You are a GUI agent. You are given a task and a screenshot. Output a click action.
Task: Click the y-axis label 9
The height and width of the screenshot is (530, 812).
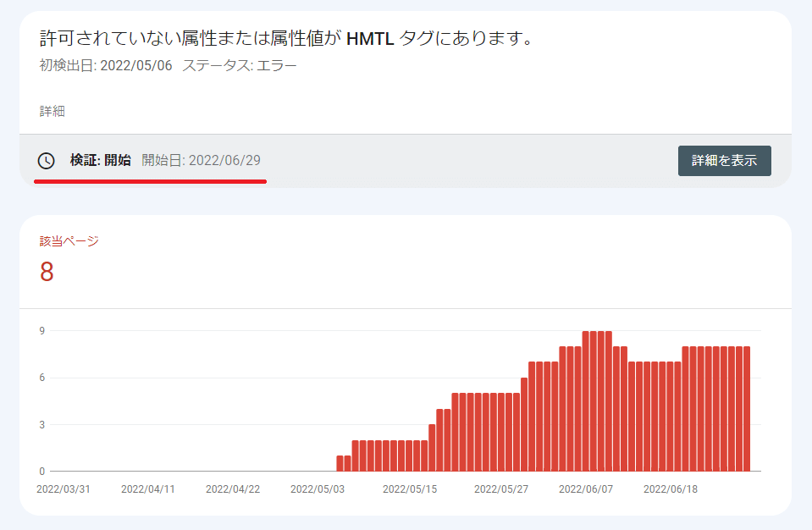[x=42, y=330]
